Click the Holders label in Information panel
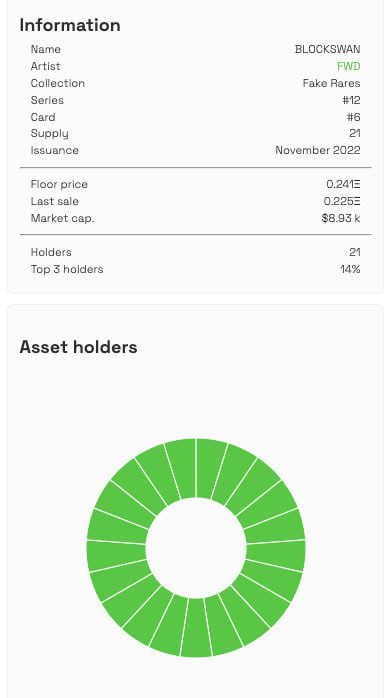Image resolution: width=392 pixels, height=698 pixels. click(51, 252)
